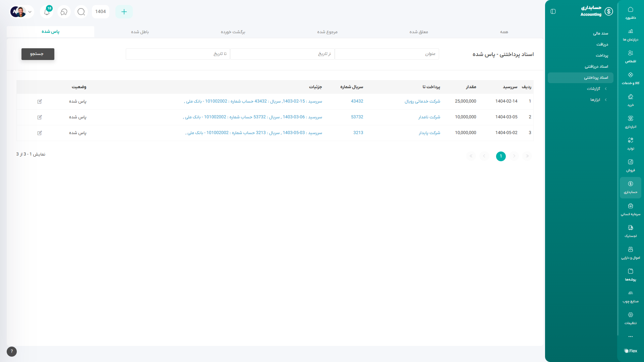The image size is (644, 362).
Task: Switch to the برگشت خورده tab
Action: click(x=233, y=32)
